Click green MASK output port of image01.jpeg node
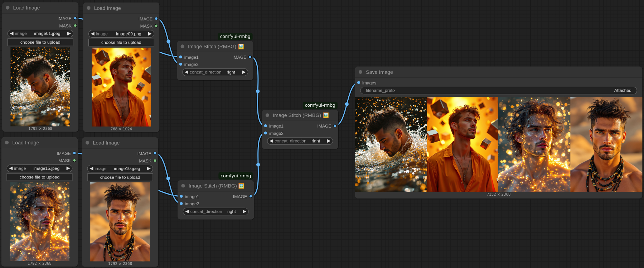 pos(75,26)
